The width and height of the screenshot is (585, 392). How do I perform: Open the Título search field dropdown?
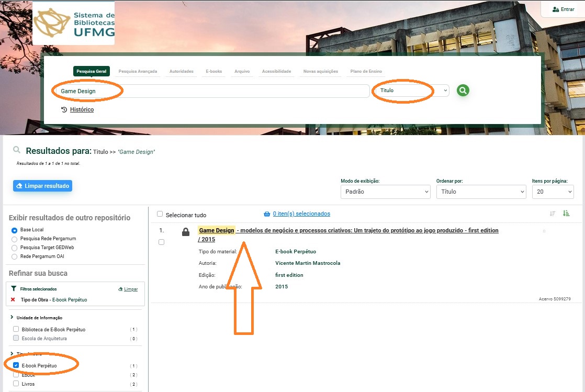click(x=411, y=91)
